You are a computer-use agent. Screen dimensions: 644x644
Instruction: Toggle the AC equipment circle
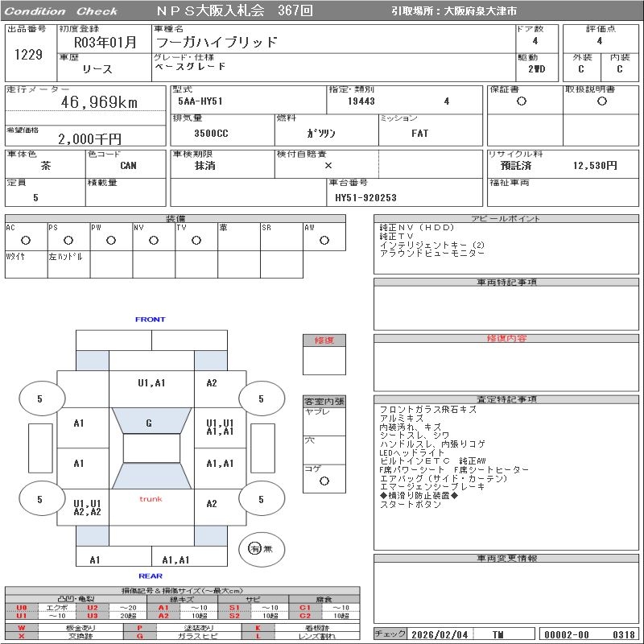pyautogui.click(x=26, y=240)
